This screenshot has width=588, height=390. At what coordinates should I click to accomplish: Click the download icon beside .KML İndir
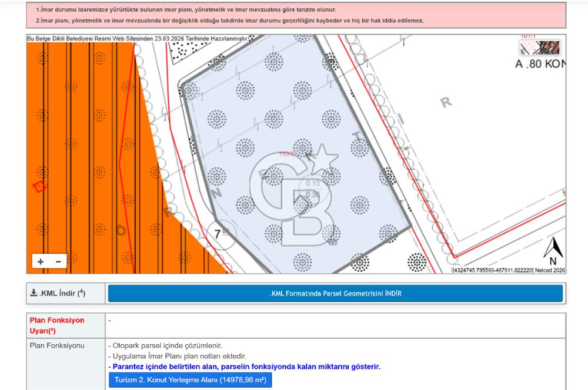click(34, 292)
